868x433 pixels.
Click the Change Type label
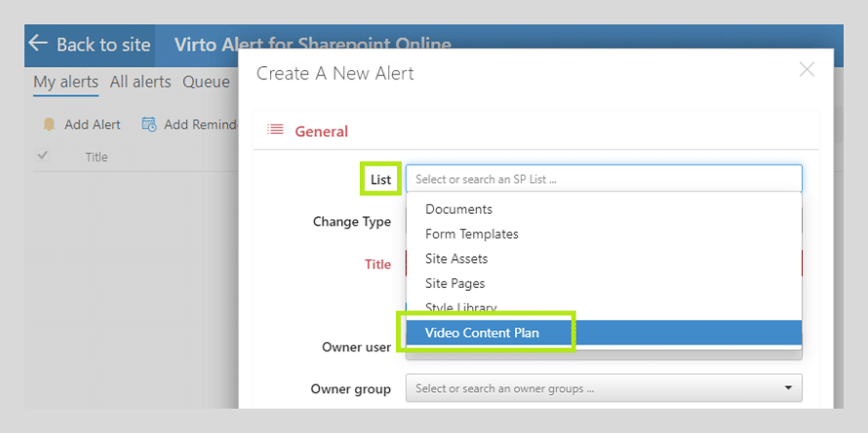click(x=352, y=222)
